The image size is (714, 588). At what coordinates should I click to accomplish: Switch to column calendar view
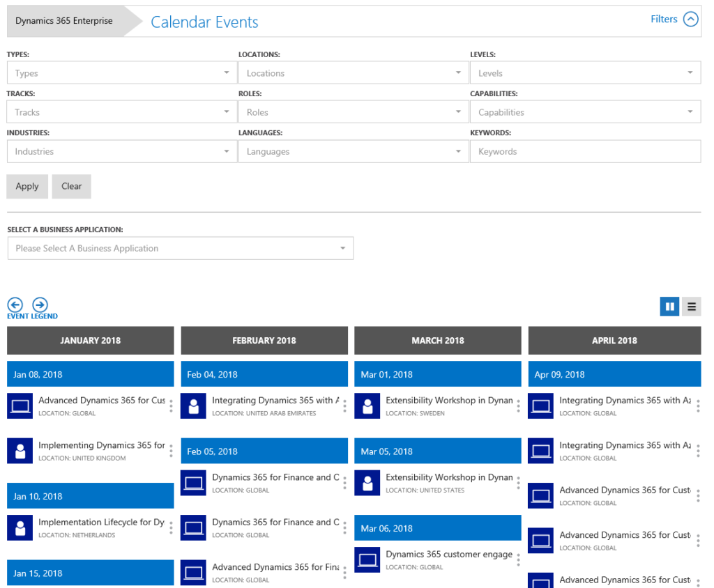669,306
